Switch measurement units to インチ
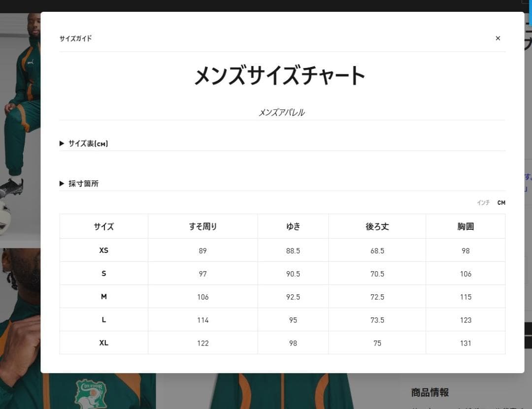Screen dimensions: 532x409 click(483, 202)
